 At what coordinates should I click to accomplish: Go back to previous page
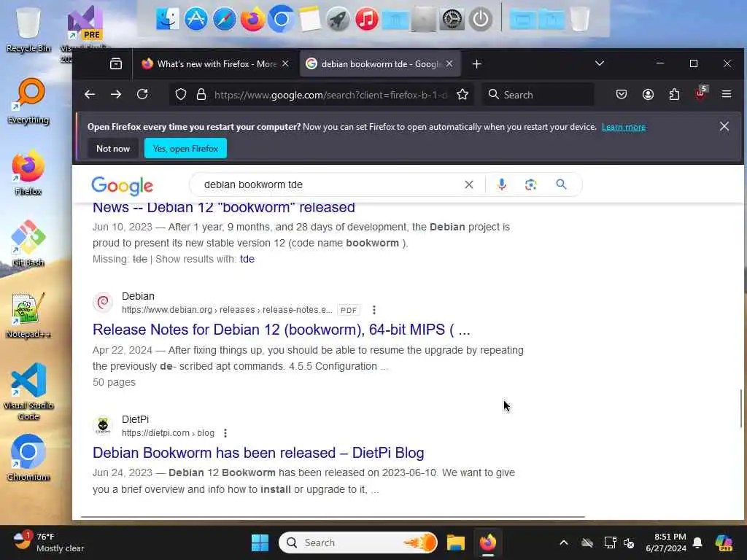pyautogui.click(x=90, y=94)
